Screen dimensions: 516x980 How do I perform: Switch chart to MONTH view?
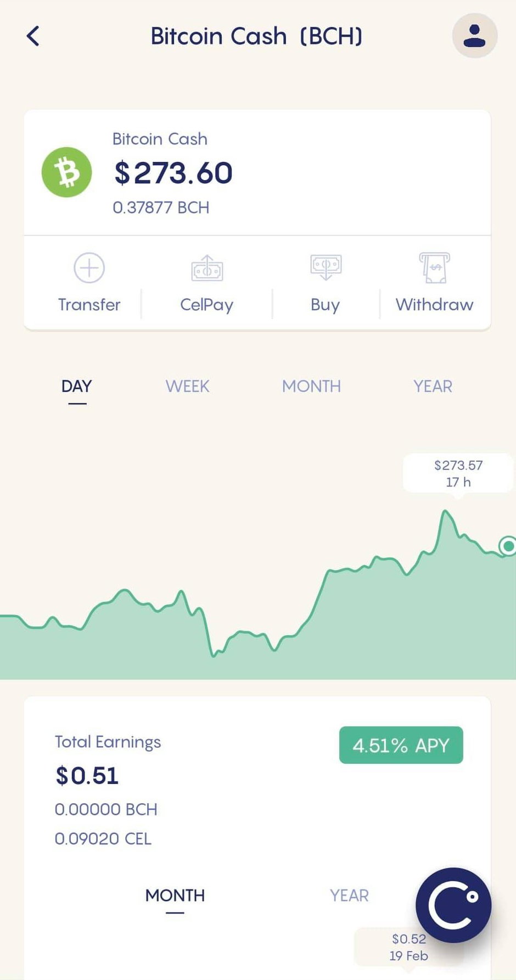coord(311,386)
